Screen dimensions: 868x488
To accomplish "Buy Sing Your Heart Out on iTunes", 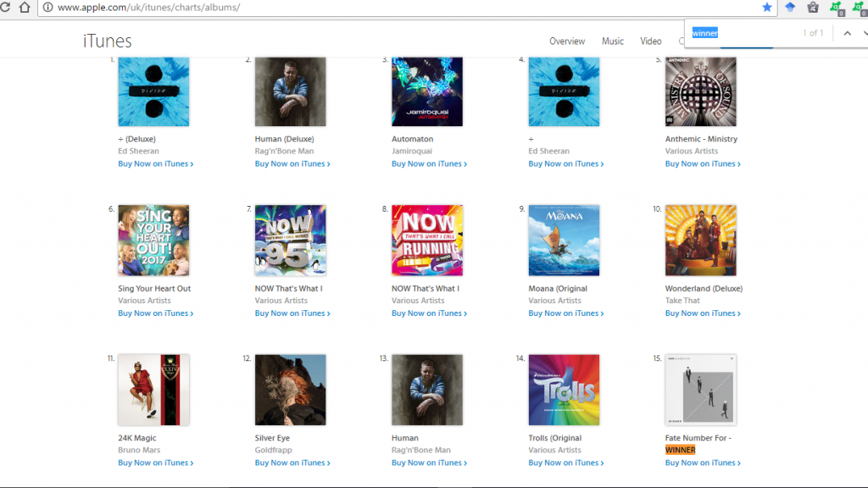I will tap(156, 313).
